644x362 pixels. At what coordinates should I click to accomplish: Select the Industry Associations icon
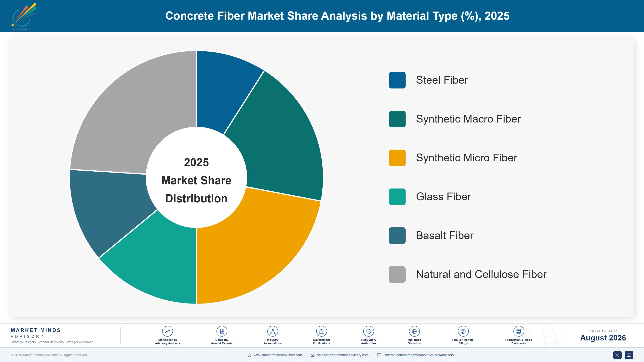click(x=273, y=331)
